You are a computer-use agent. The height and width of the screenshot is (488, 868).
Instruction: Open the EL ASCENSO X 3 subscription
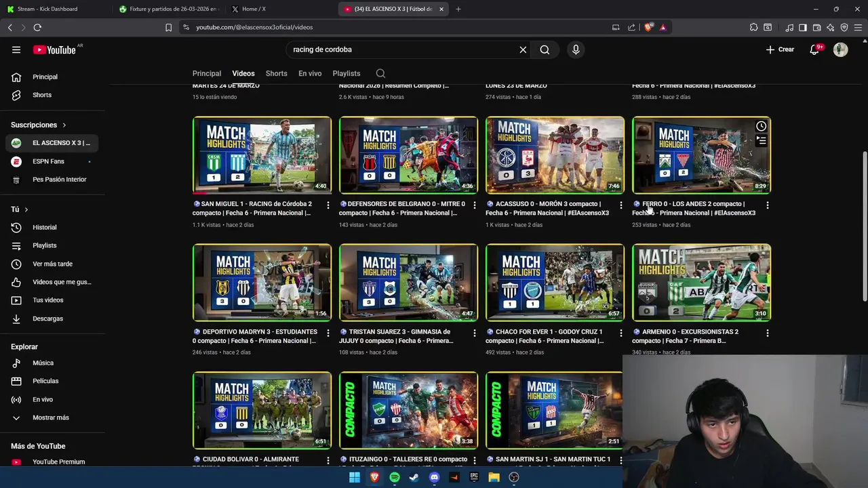pyautogui.click(x=52, y=143)
